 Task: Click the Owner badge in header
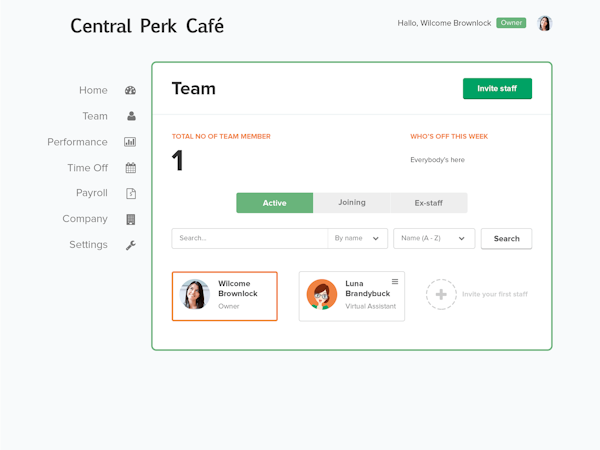(x=511, y=23)
